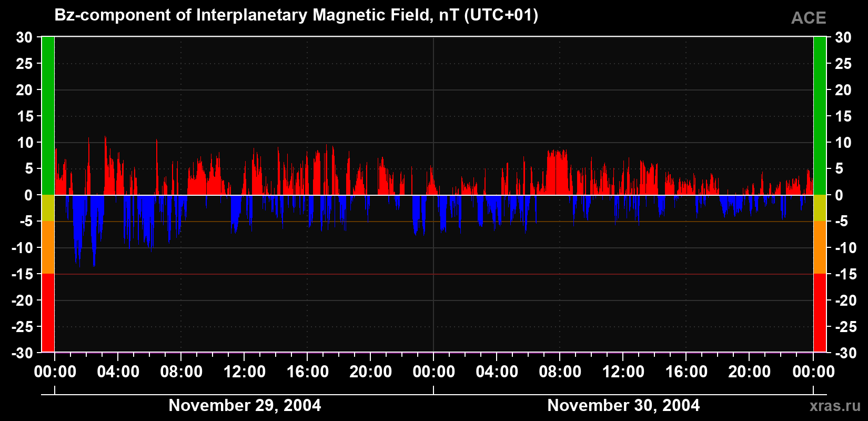Click the yellow band on the left axis
The height and width of the screenshot is (421, 868).
click(x=48, y=208)
